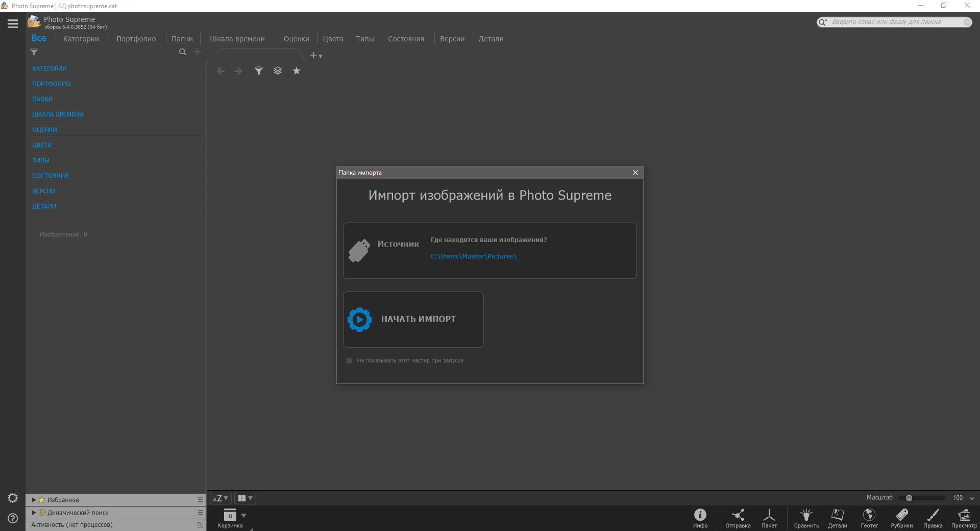Switch to the Оценки tab

pyautogui.click(x=297, y=39)
